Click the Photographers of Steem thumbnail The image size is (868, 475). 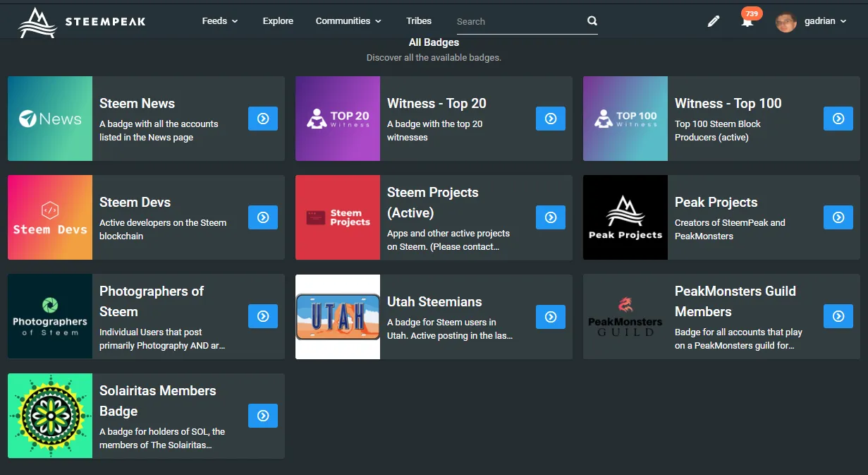(50, 316)
